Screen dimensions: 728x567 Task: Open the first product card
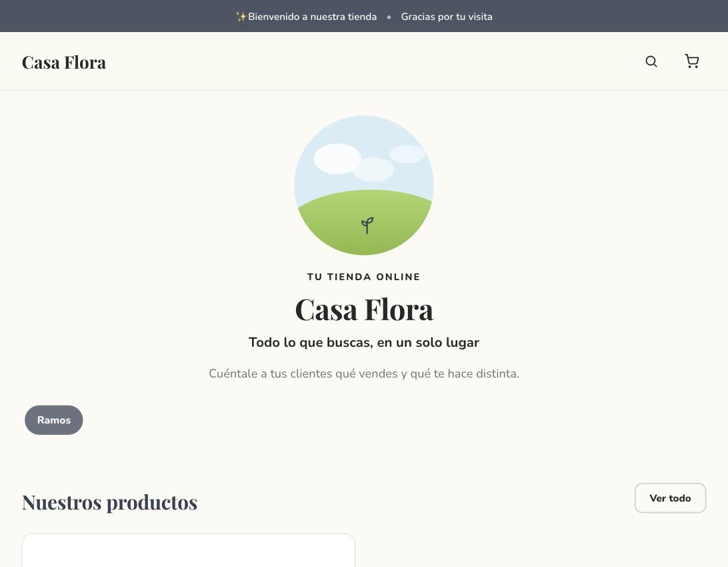click(x=189, y=550)
